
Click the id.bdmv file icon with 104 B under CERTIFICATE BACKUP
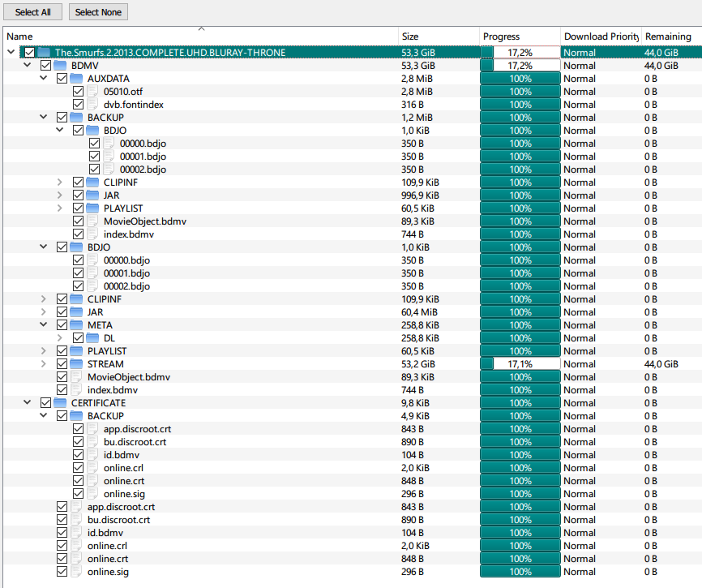point(92,455)
